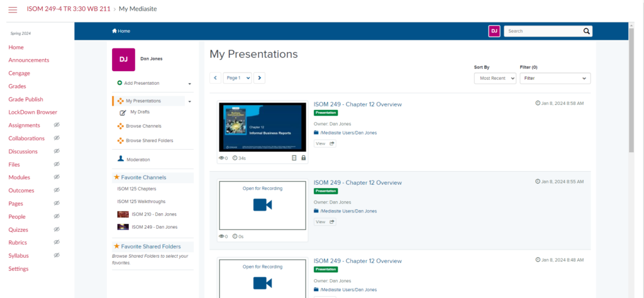Open Grades in course navigation
The image size is (644, 298).
pos(17,86)
